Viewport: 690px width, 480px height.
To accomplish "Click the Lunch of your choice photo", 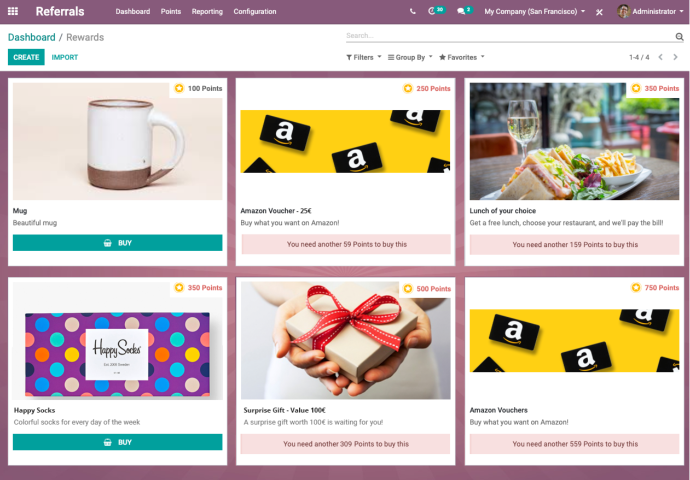I will click(x=574, y=141).
